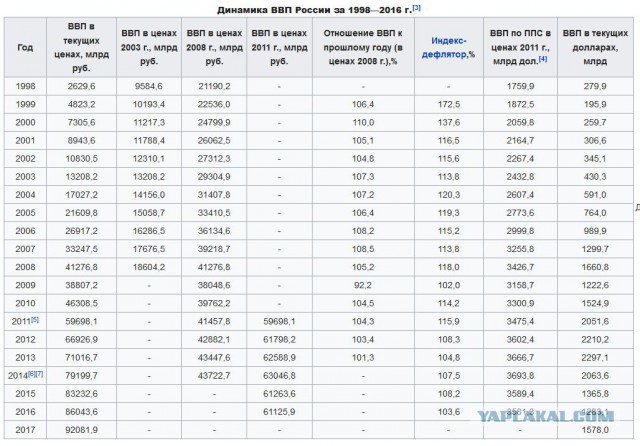Select the year 2009 cell
This screenshot has width=640, height=446.
click(x=25, y=285)
